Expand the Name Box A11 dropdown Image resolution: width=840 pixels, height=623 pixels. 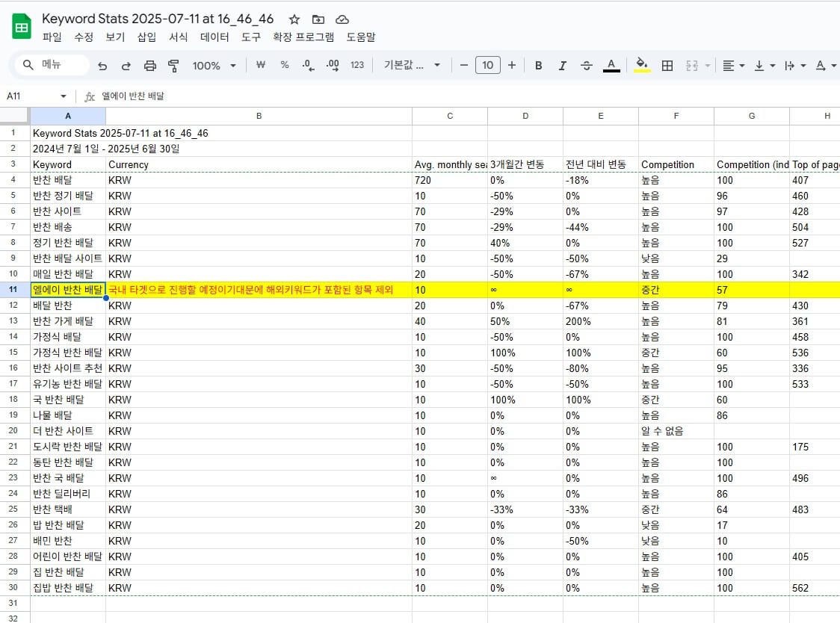click(x=64, y=96)
